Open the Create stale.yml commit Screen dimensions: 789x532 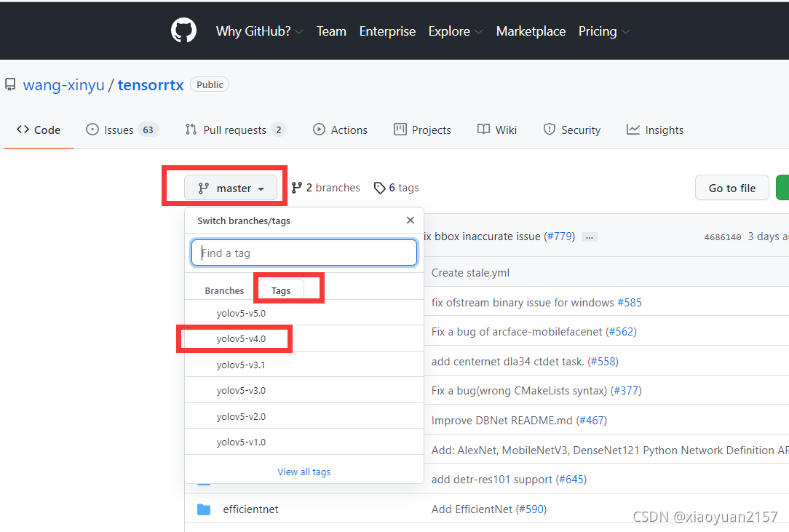[x=470, y=273]
